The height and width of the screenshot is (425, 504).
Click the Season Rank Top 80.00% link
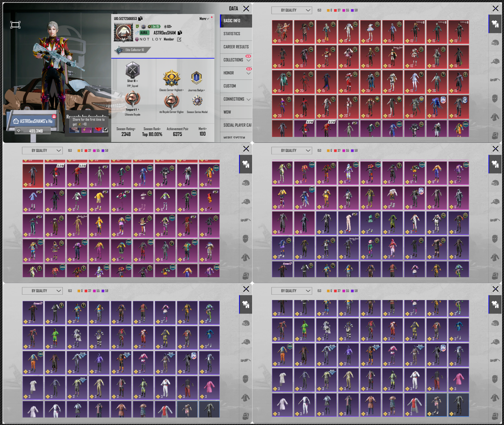pos(152,132)
